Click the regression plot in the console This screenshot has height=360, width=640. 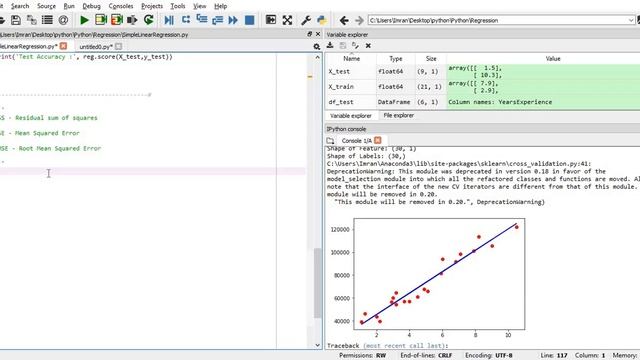(x=427, y=277)
